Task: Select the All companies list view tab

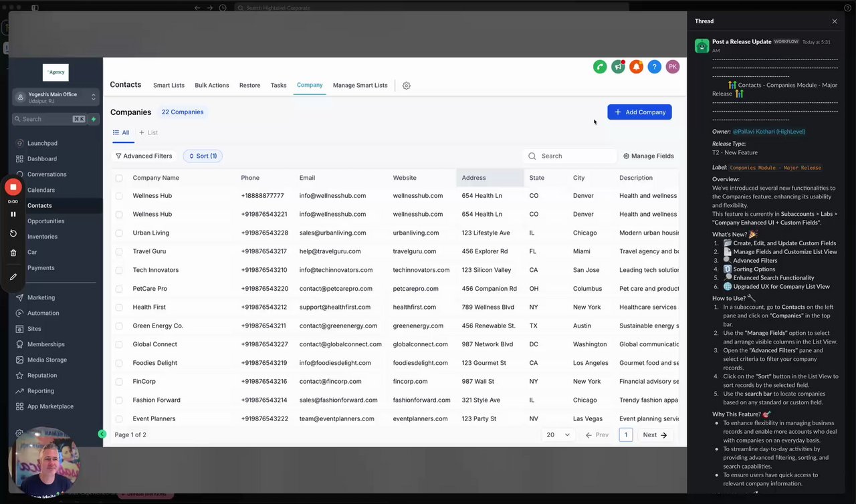Action: point(121,132)
